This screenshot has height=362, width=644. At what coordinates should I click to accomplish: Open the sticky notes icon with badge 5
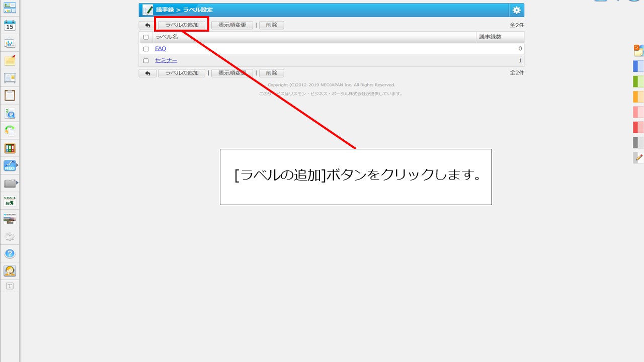click(x=638, y=50)
